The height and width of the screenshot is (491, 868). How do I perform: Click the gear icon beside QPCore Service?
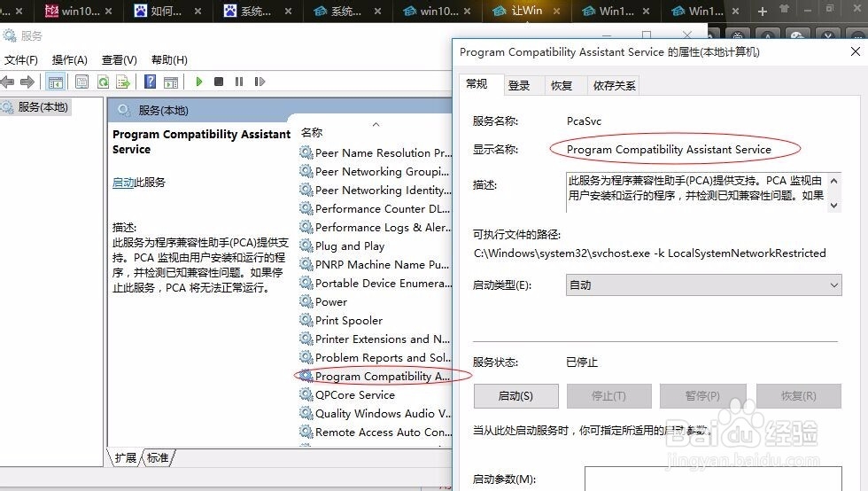306,394
